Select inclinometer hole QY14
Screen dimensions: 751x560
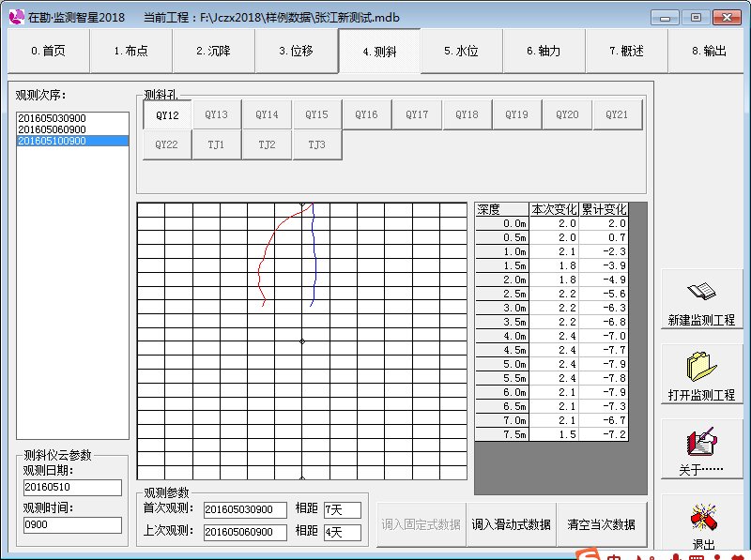267,114
